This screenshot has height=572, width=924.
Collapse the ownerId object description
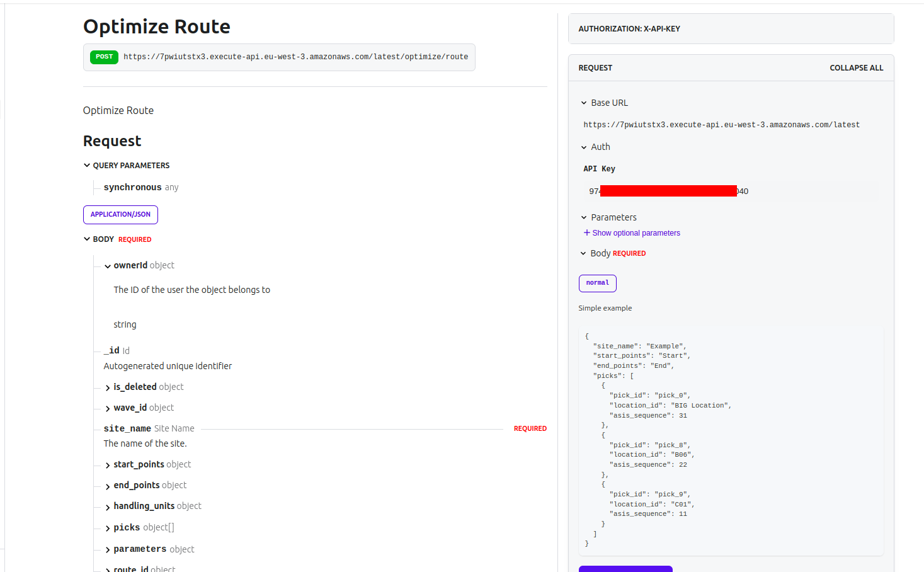[107, 265]
